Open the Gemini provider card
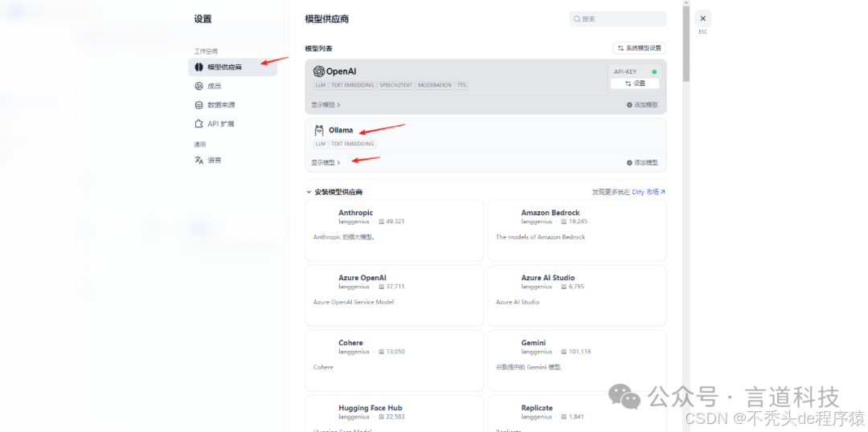The image size is (868, 432). click(577, 361)
